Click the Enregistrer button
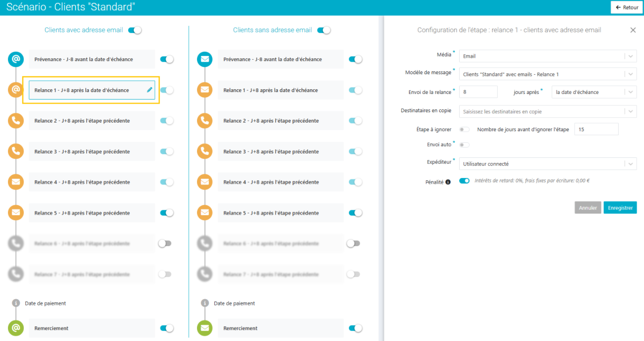 coord(620,208)
